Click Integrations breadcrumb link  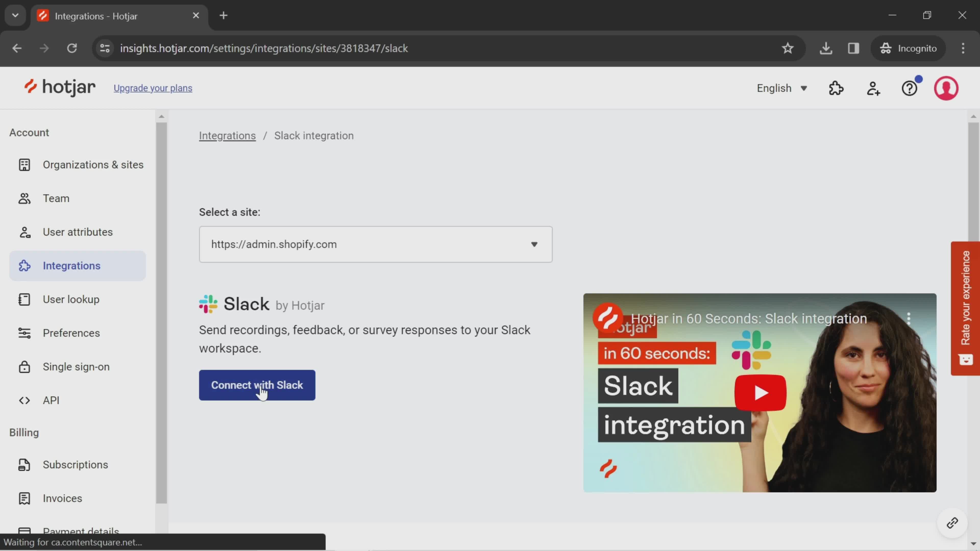pos(227,135)
